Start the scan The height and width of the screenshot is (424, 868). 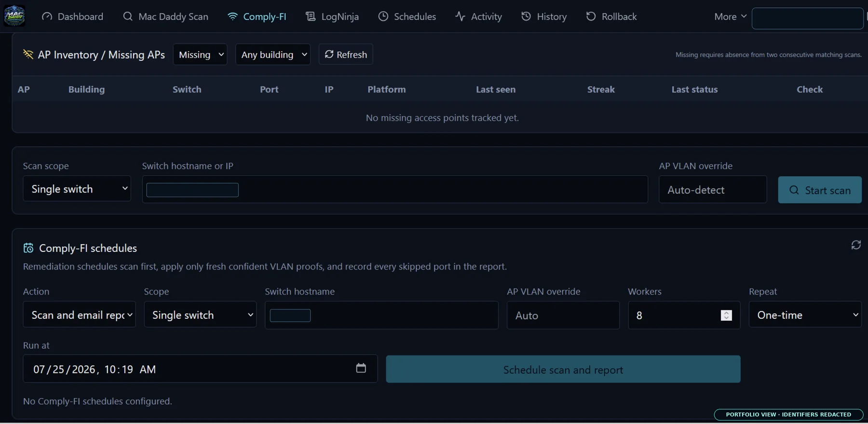pos(820,190)
